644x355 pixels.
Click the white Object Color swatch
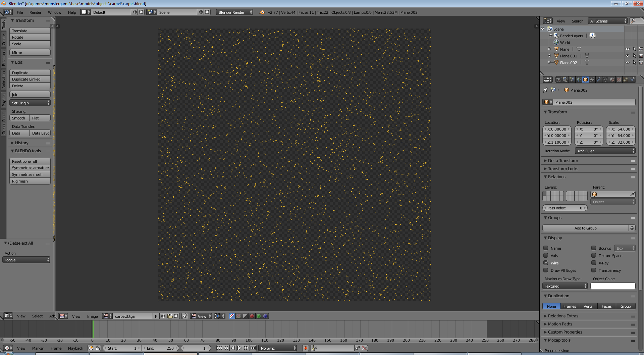click(x=613, y=286)
